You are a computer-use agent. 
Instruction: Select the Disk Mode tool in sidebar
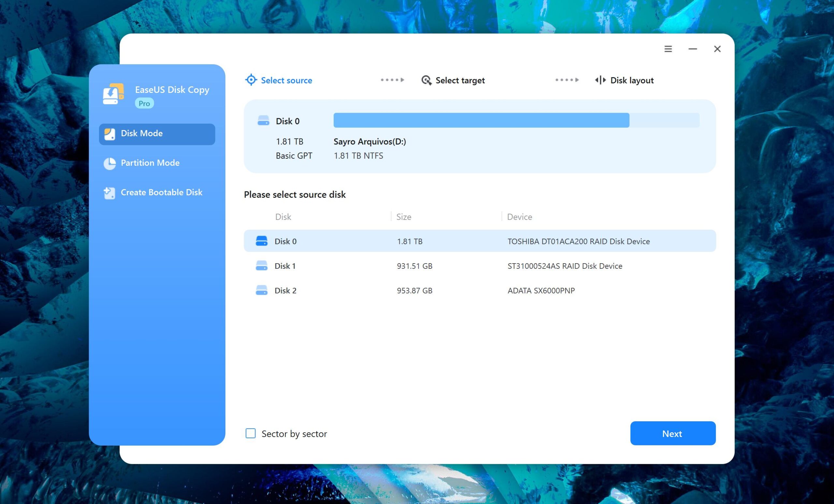click(156, 134)
